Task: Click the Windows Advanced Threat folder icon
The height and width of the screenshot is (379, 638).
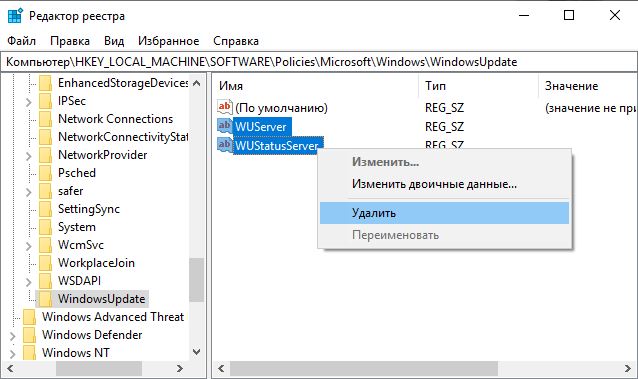Action: [30, 317]
